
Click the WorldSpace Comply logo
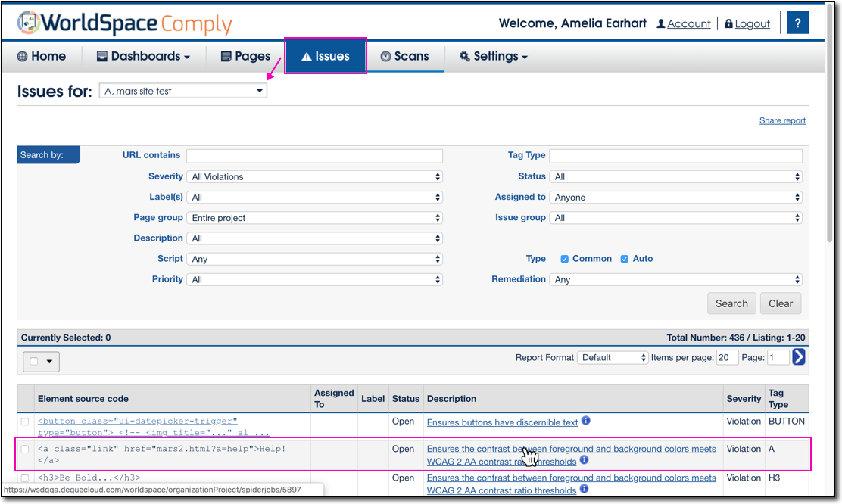click(125, 23)
